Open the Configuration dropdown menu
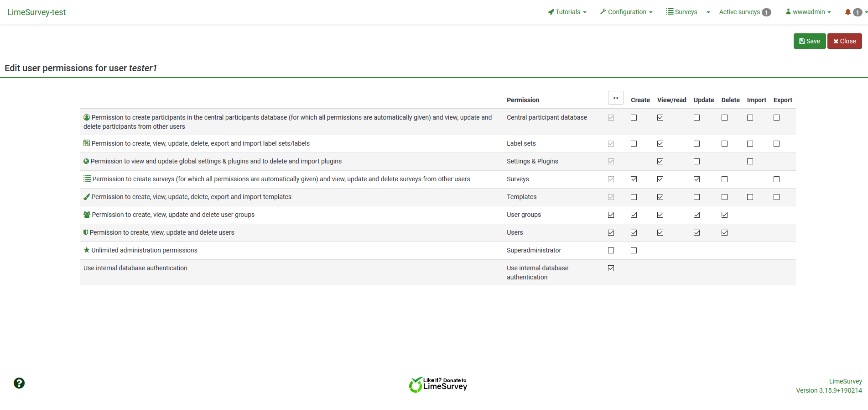The image size is (868, 410). pos(626,12)
